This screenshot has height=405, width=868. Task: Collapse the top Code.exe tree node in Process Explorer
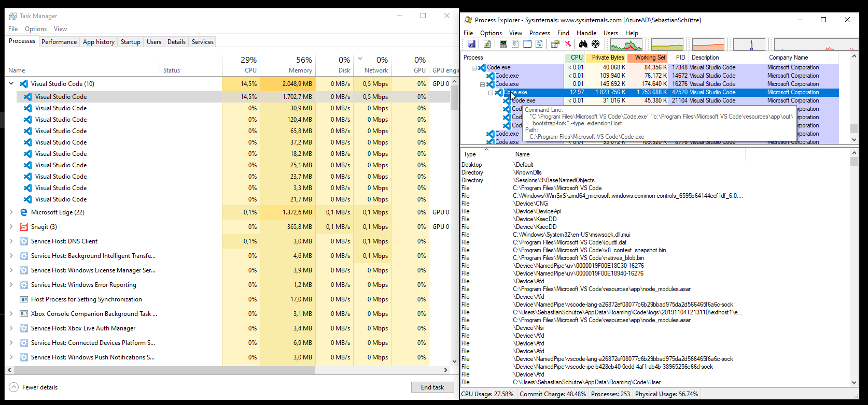click(474, 68)
